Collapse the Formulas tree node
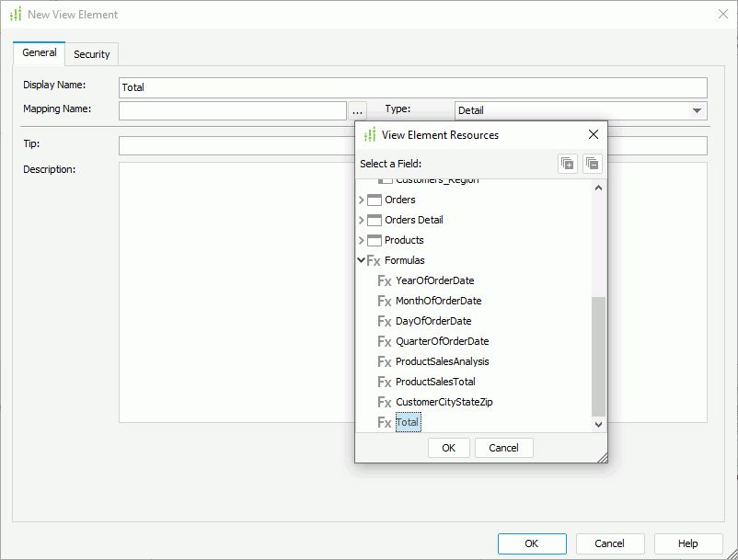 click(362, 259)
